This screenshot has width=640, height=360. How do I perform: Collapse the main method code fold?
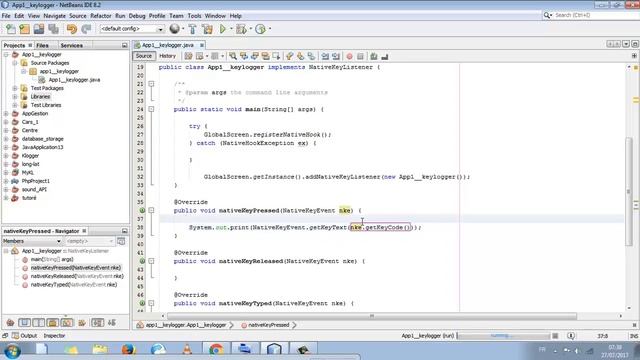click(151, 109)
